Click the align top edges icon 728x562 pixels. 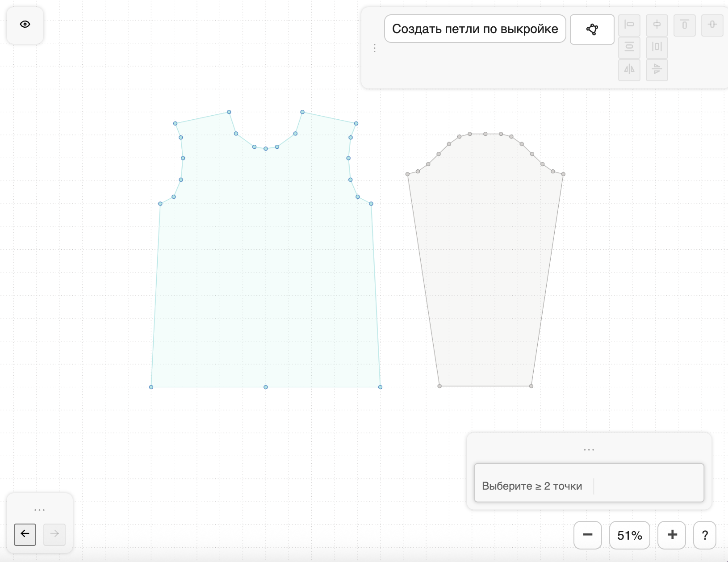(684, 25)
